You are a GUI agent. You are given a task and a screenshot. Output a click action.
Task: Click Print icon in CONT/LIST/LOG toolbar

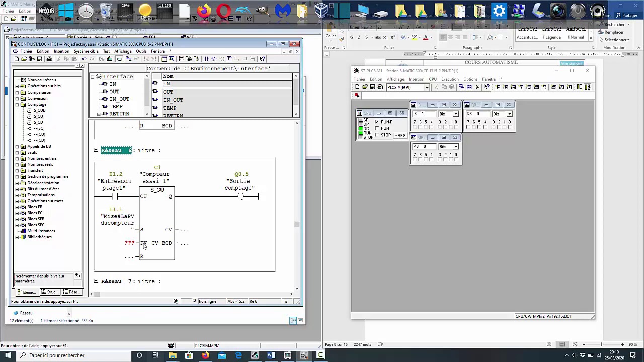pyautogui.click(x=49, y=59)
